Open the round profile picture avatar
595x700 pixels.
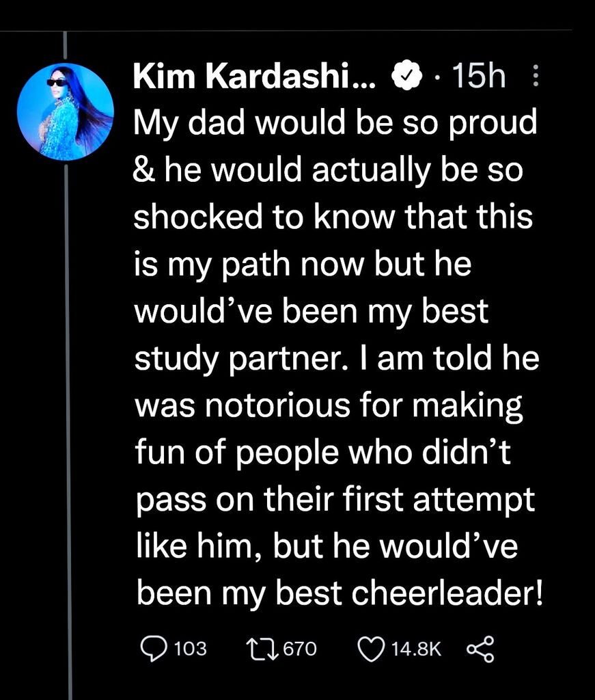coord(66,111)
